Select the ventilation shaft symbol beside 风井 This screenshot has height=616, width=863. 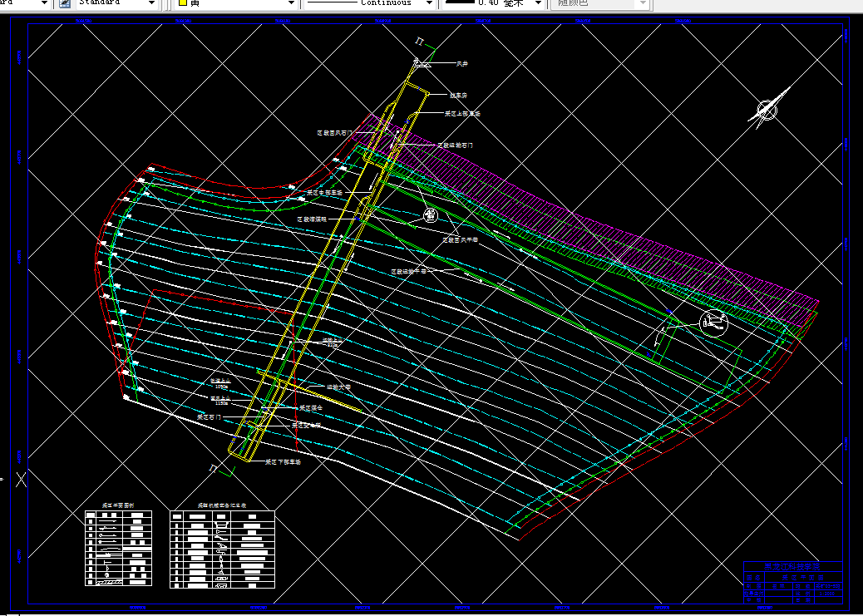(x=422, y=64)
